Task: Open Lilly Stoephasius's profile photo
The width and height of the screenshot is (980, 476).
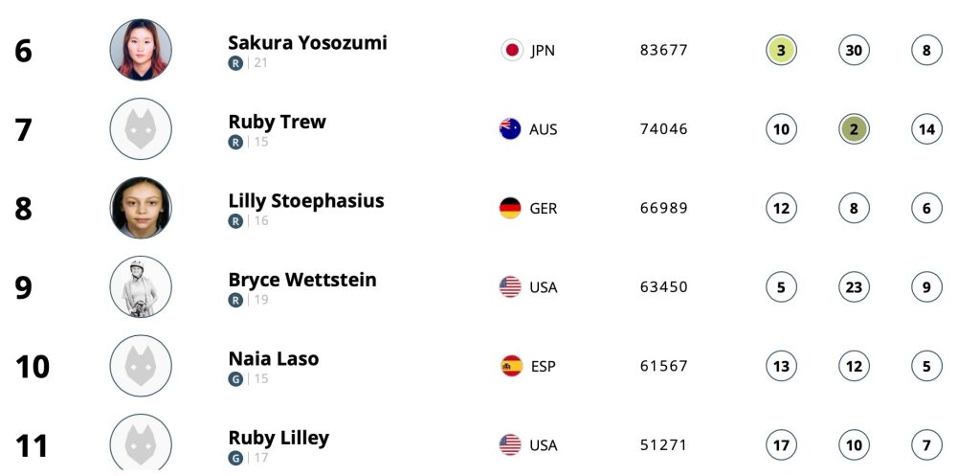Action: (x=141, y=208)
